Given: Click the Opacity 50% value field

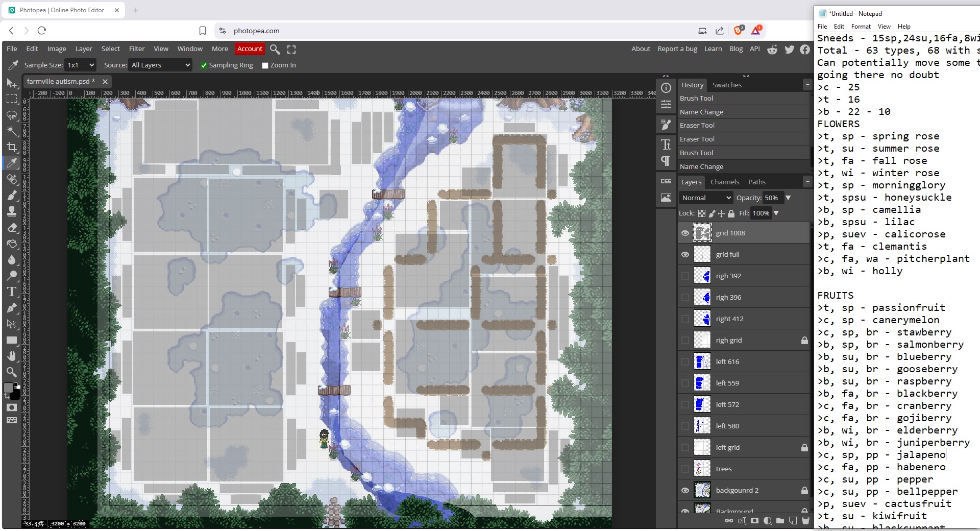Looking at the screenshot, I should [772, 198].
